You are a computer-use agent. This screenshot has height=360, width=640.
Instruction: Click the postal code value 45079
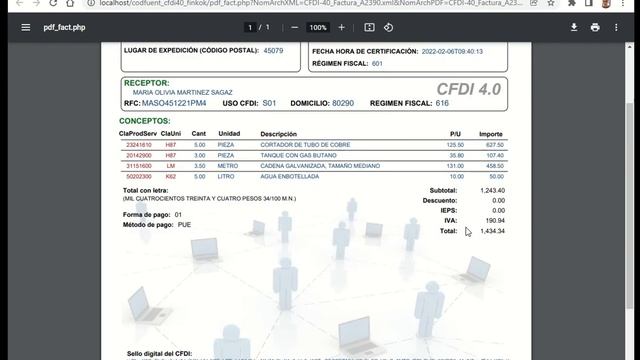point(273,51)
